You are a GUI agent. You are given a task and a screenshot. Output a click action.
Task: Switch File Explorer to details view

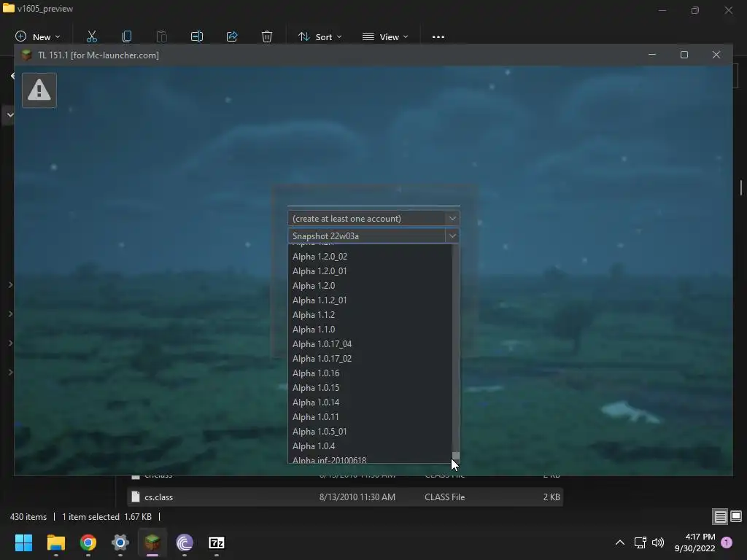click(720, 517)
